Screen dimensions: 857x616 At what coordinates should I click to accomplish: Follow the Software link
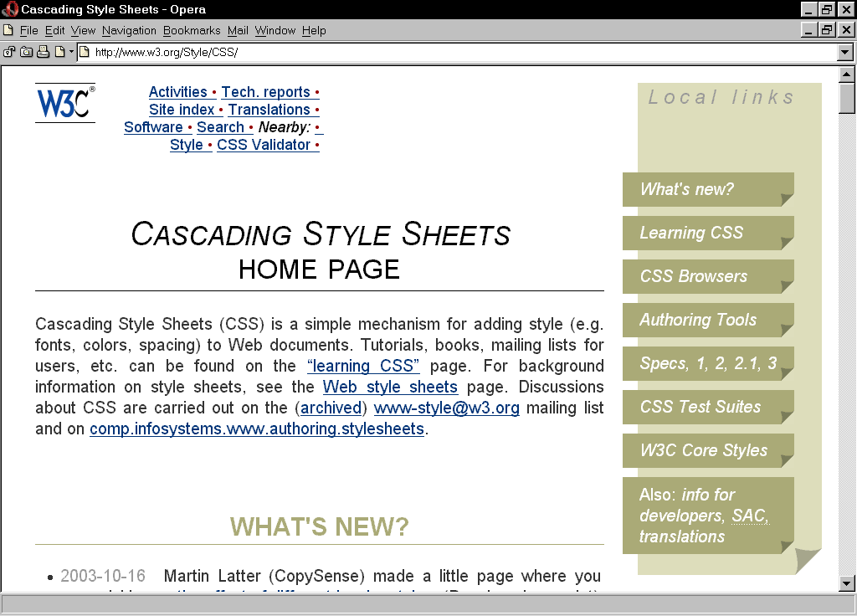pos(153,127)
